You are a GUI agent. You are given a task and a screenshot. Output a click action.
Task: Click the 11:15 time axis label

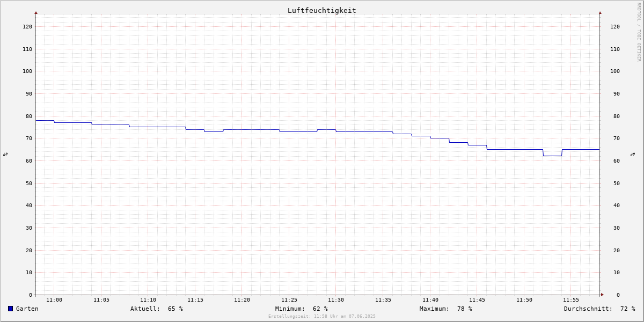(x=195, y=300)
